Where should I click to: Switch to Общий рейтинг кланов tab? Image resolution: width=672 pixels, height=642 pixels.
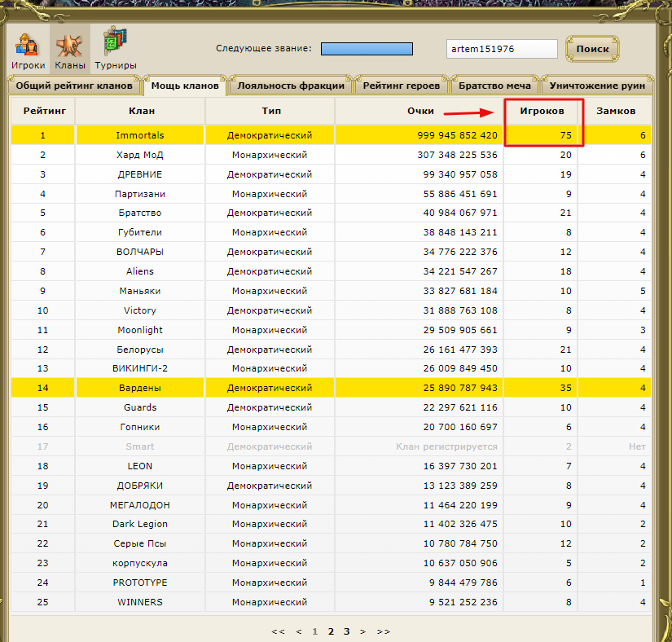pos(74,86)
